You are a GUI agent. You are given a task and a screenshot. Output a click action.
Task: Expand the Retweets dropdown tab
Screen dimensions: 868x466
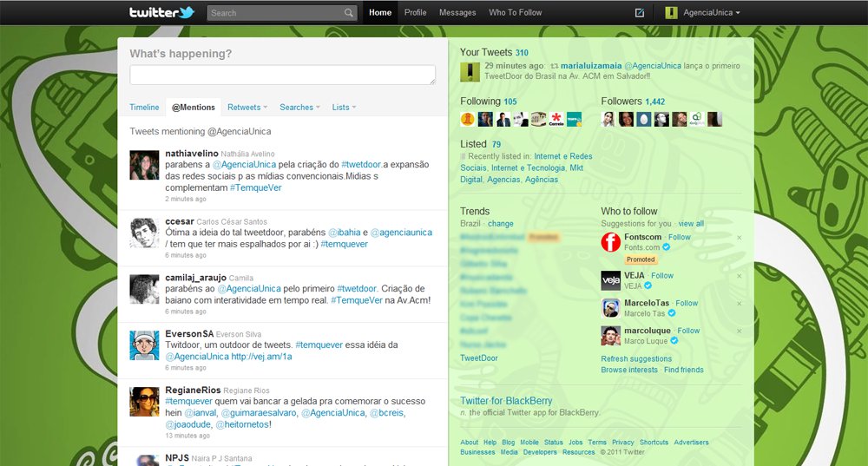(x=247, y=108)
